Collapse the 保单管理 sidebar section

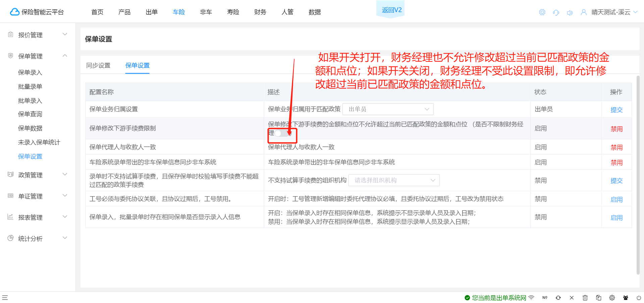coord(65,55)
